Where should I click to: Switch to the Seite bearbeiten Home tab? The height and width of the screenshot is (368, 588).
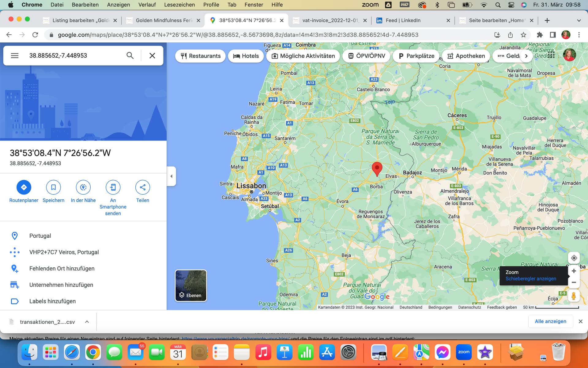point(497,20)
